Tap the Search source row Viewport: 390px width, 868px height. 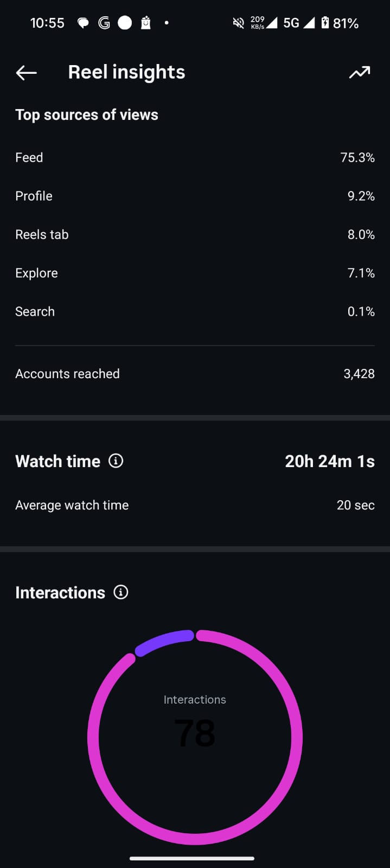(195, 311)
